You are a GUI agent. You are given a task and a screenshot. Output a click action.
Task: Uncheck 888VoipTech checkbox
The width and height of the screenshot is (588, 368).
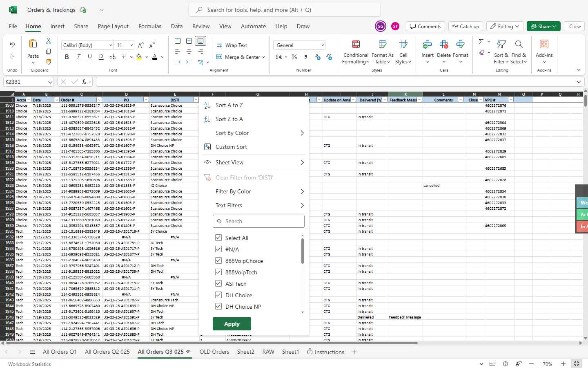pos(218,272)
